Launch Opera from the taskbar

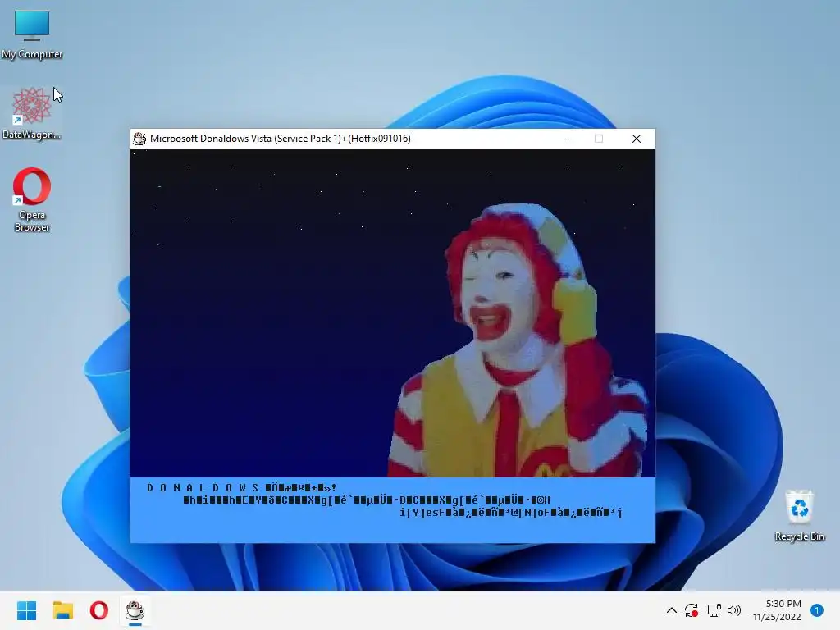[x=99, y=610]
